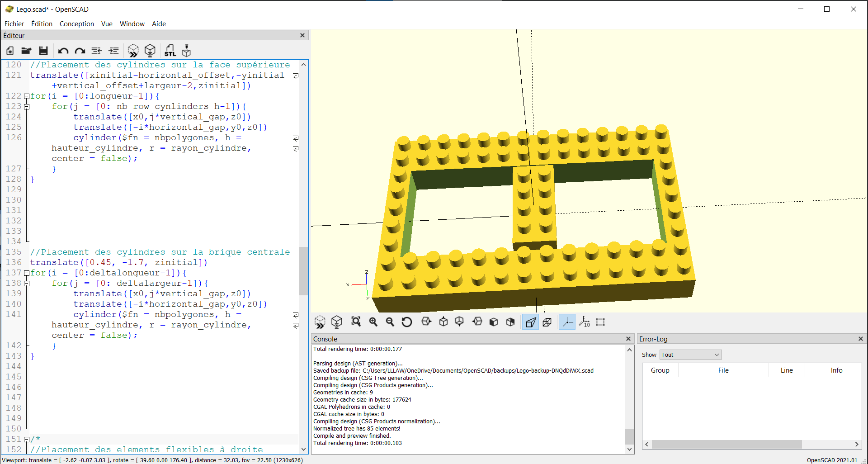This screenshot has height=464, width=868.
Task: Close the Error-Log panel
Action: point(861,339)
